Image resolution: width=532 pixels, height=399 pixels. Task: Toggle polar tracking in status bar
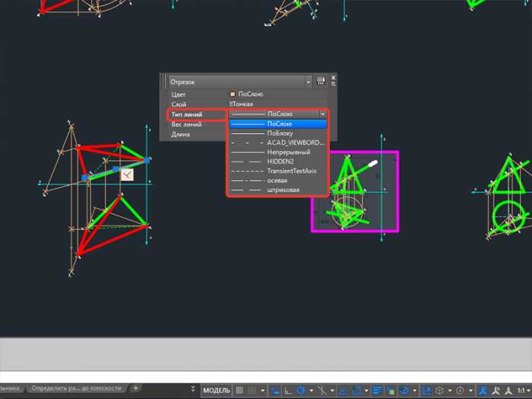pos(301,390)
